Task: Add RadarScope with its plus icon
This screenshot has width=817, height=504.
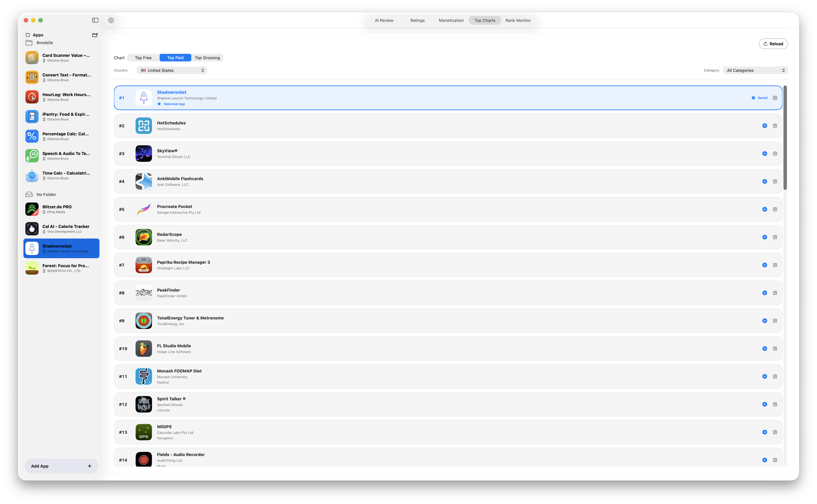Action: pos(764,237)
